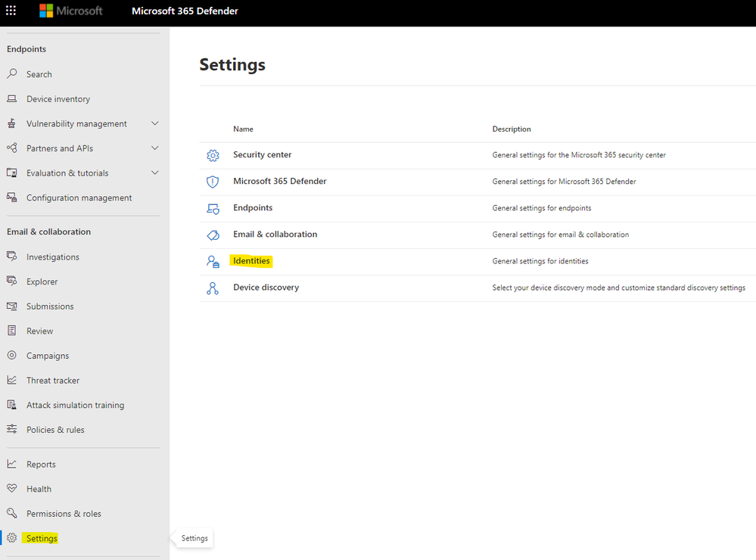Click the Threat tracker chart icon
This screenshot has height=560, width=756.
(12, 380)
